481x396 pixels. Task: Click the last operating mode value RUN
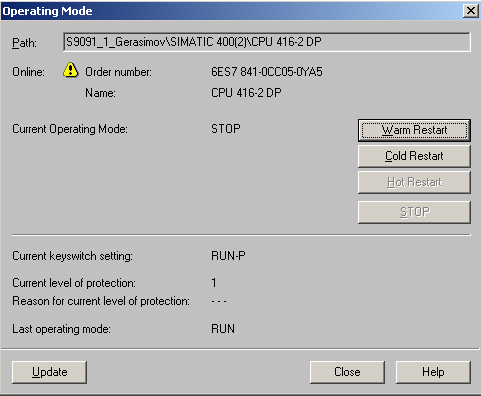pos(223,329)
